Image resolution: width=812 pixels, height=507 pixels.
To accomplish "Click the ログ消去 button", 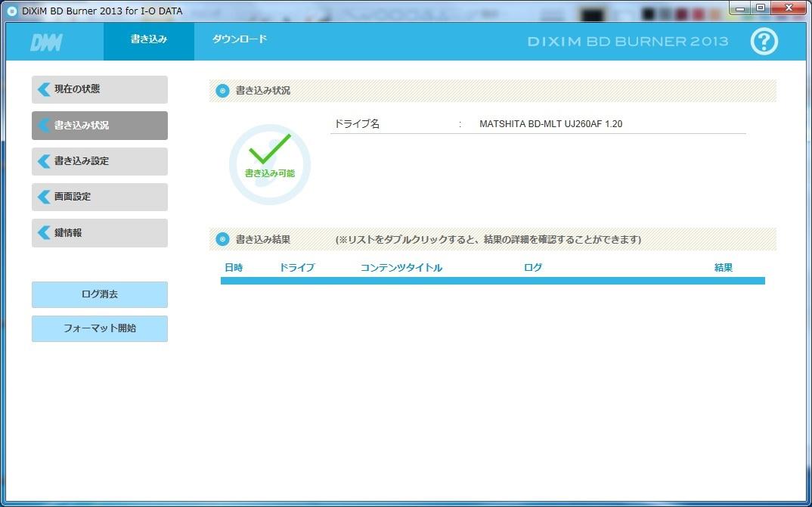I will (x=100, y=294).
